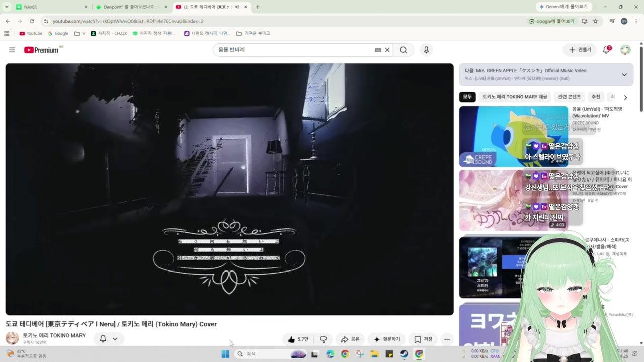
Task: Open Steam from the taskbar
Action: [x=404, y=354]
